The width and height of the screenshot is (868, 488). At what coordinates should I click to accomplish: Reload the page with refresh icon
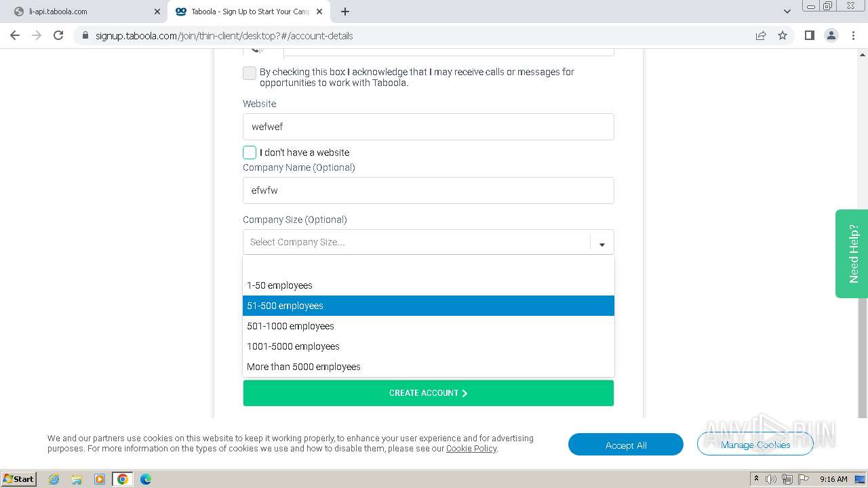[58, 35]
